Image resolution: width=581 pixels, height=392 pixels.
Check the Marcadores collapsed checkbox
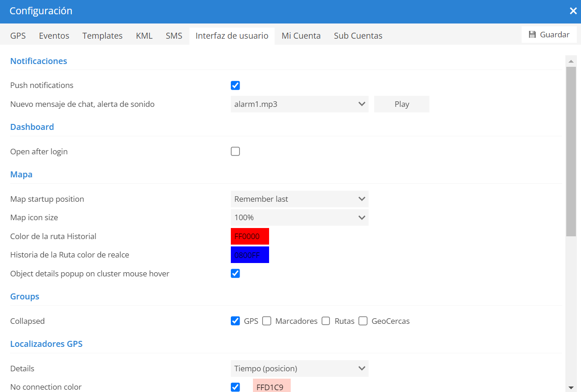point(267,321)
